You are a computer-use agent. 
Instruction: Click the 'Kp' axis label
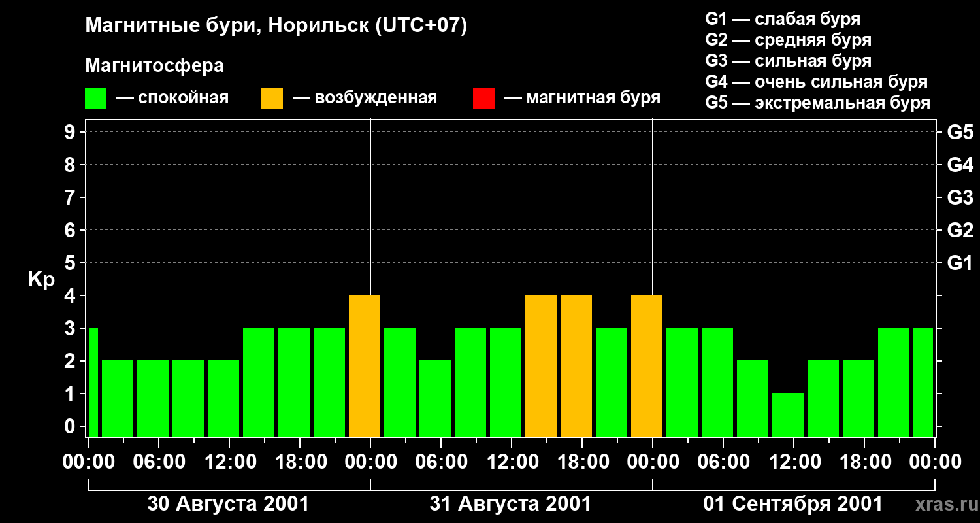tap(41, 280)
